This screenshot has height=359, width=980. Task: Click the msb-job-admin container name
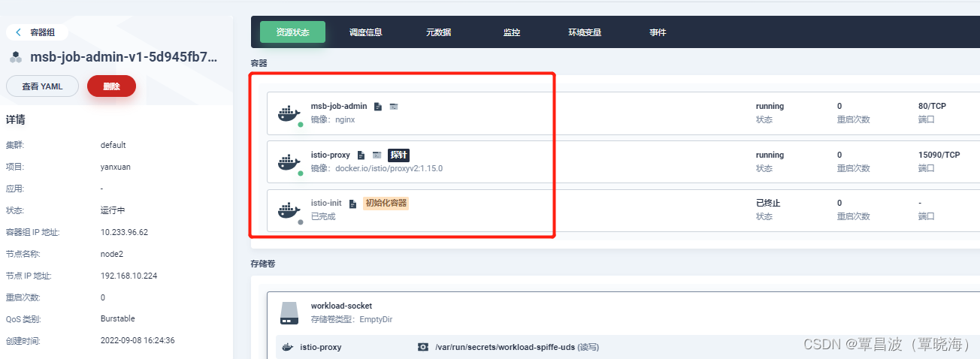[x=339, y=107]
